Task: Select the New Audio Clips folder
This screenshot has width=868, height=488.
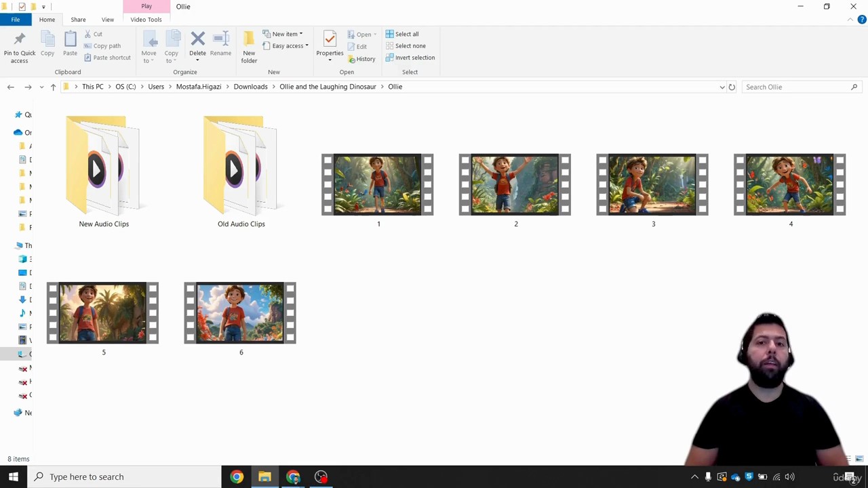Action: [x=104, y=171]
